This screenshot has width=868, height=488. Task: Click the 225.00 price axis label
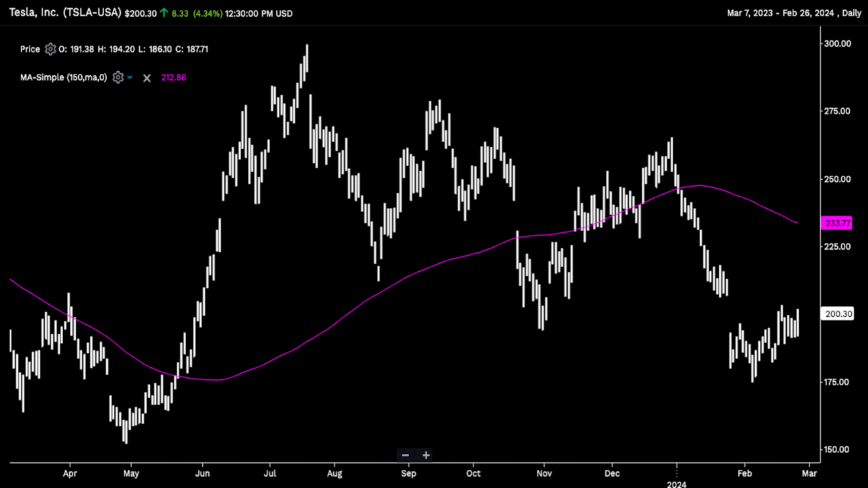pyautogui.click(x=838, y=246)
